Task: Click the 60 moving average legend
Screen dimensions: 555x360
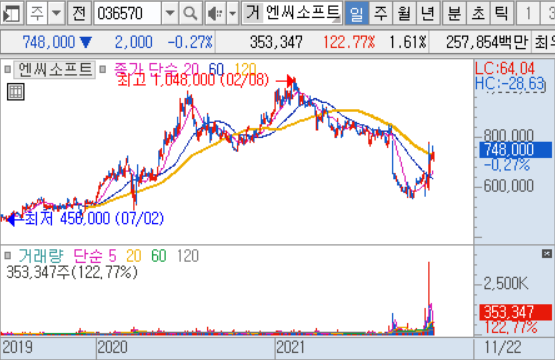Action: (x=216, y=69)
